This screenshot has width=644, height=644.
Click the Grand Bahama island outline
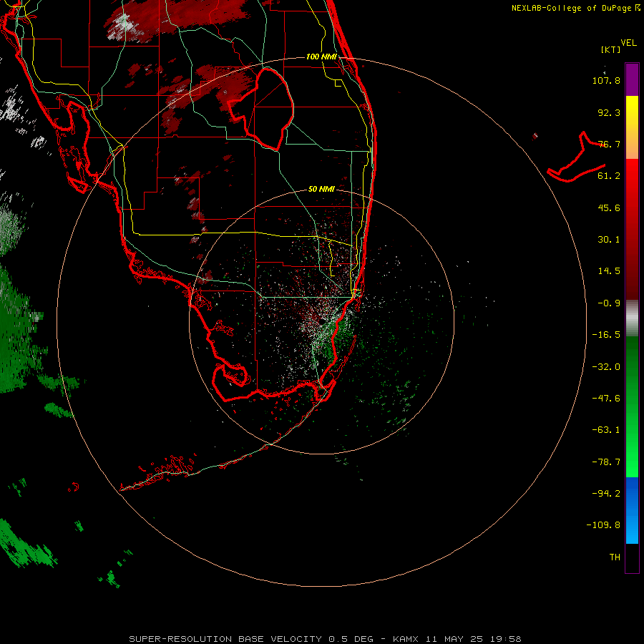point(576,157)
